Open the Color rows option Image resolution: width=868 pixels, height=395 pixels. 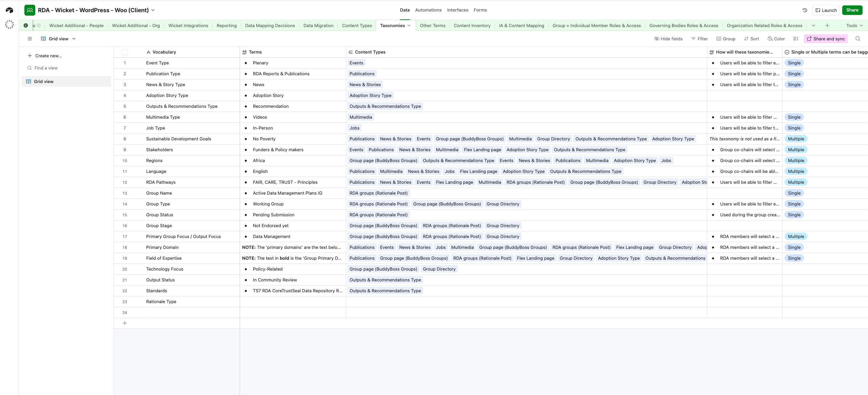click(776, 39)
